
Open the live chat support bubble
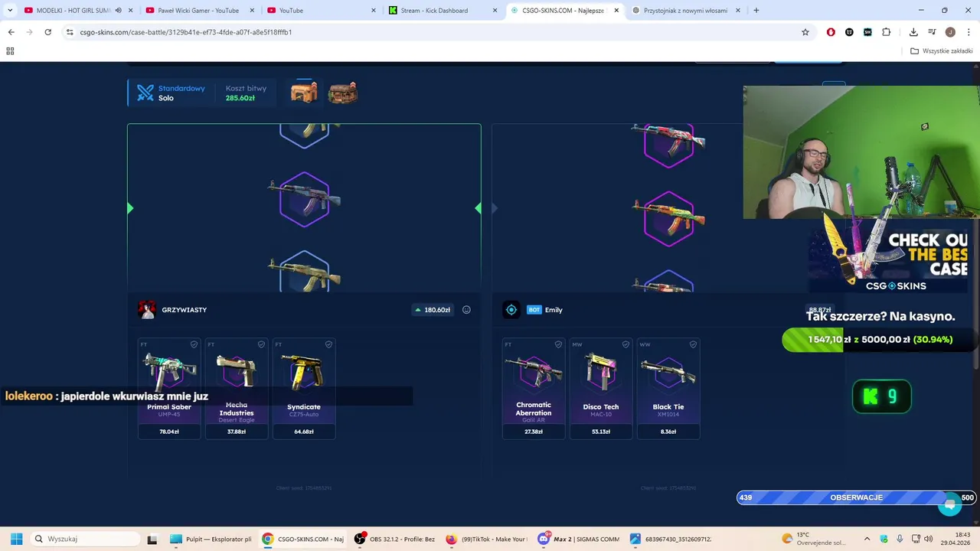(x=949, y=504)
